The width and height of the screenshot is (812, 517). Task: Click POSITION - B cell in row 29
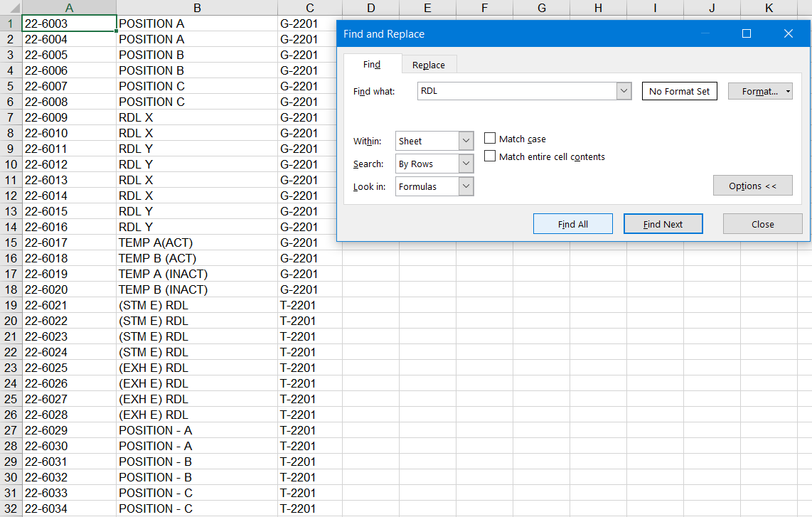coord(197,462)
